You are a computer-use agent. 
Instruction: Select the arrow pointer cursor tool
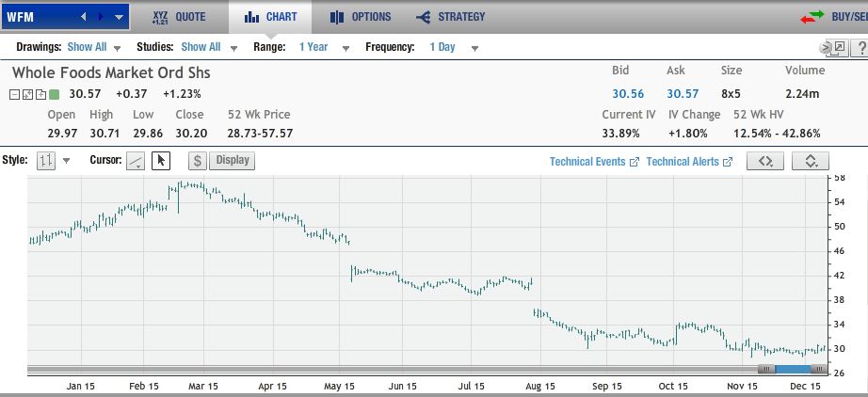pos(160,161)
